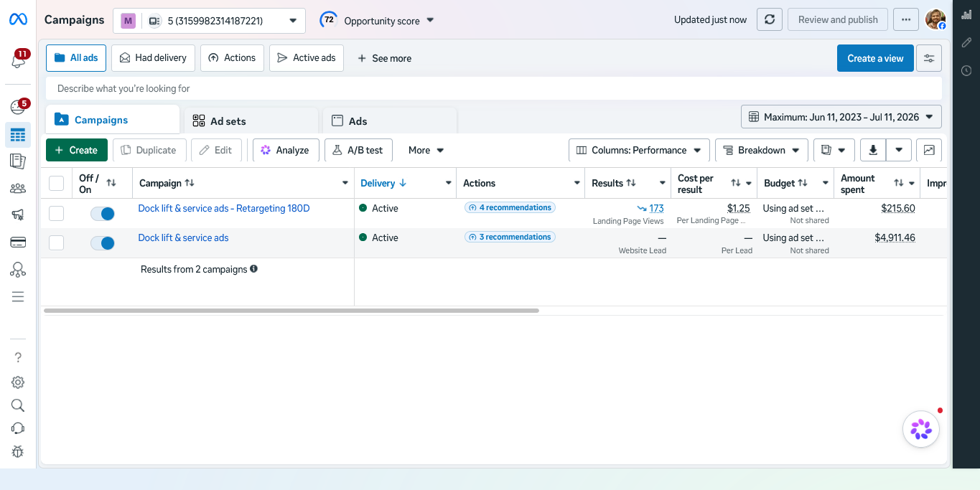980x490 pixels.
Task: Open Columns: Performance dropdown
Action: tap(639, 150)
